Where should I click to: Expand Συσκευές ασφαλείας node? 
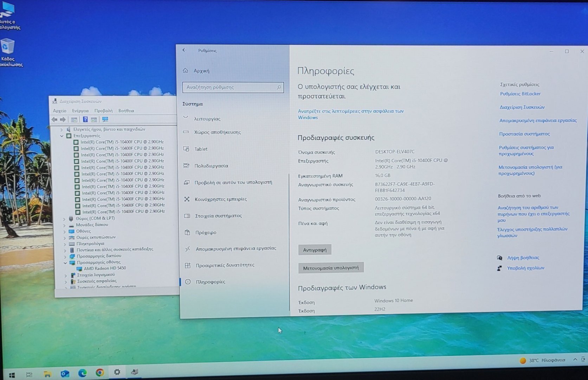[66, 282]
